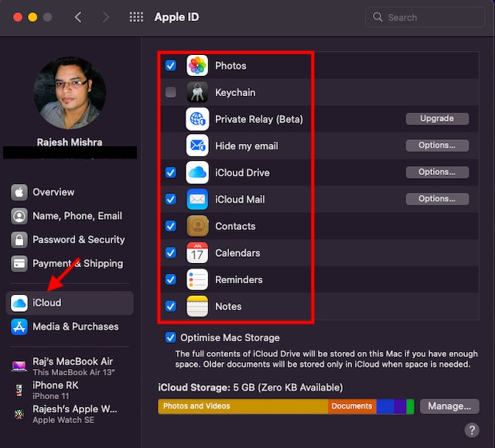Click the Notes notepad icon

pos(197,306)
